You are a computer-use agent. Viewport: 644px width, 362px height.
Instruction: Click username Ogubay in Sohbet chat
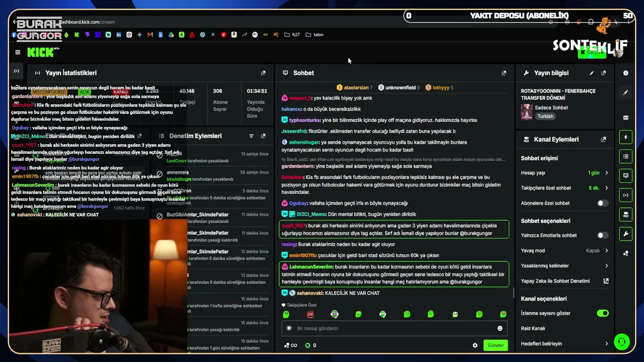pos(298,203)
